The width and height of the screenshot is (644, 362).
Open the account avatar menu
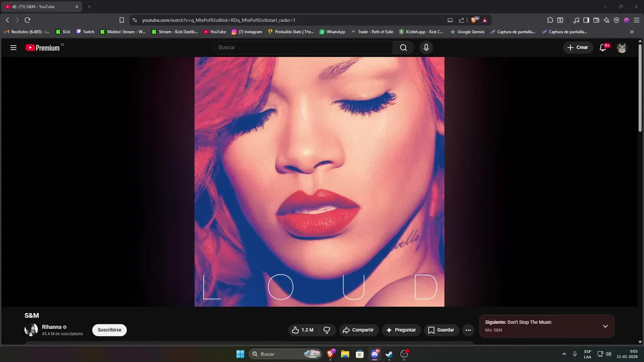(622, 48)
